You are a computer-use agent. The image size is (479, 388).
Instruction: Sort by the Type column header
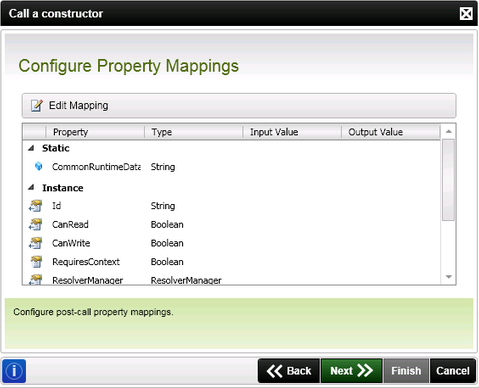coord(194,132)
